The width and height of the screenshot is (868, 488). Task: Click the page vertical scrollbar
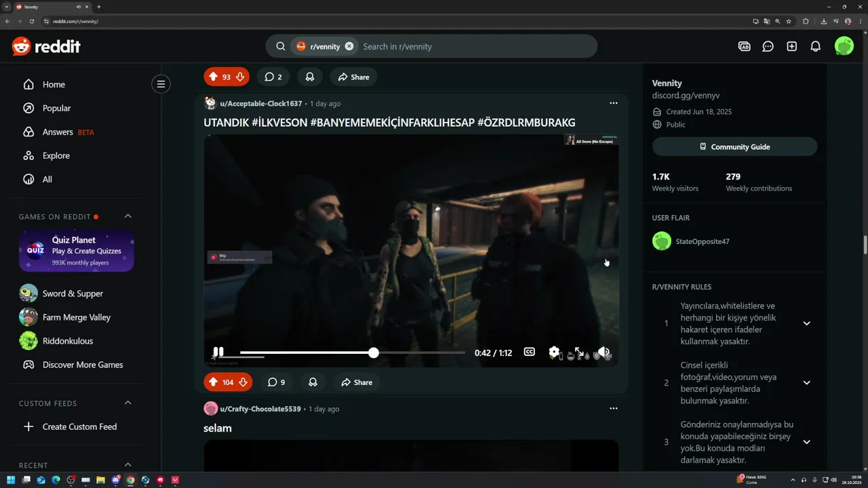click(865, 245)
